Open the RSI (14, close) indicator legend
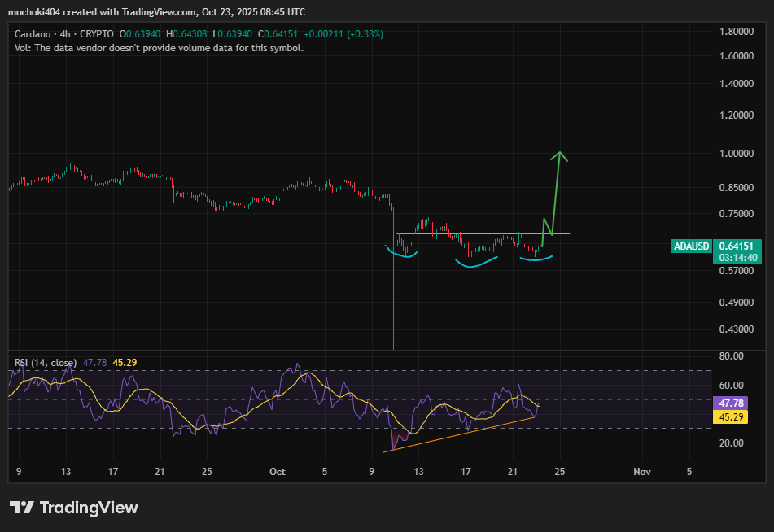Screen dimensions: 774x532 [x=46, y=363]
